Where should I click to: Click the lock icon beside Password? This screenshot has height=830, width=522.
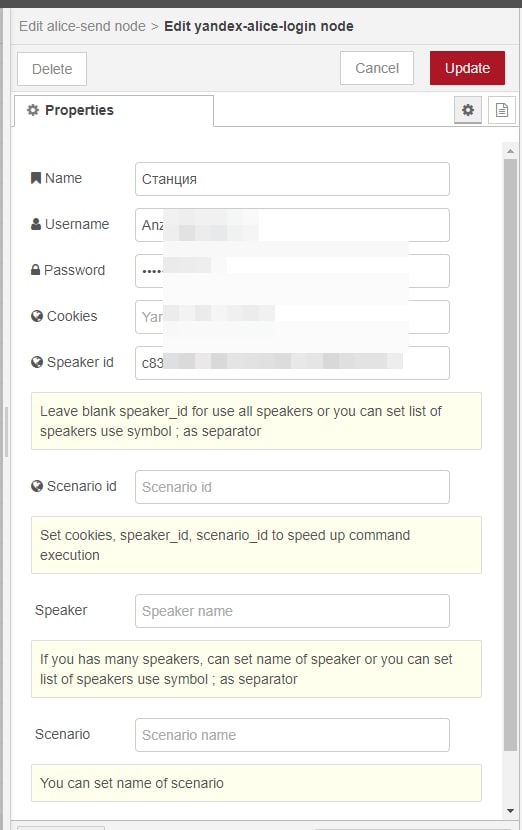point(35,270)
